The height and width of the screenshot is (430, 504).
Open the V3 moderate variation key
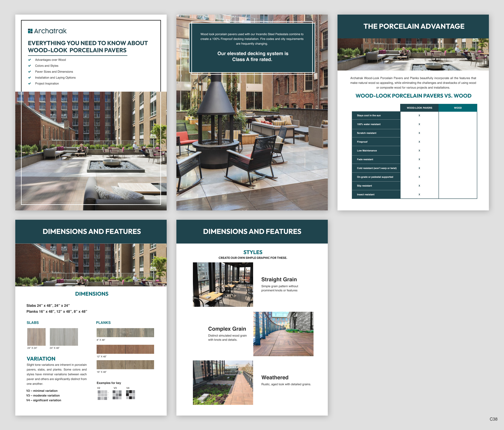tap(117, 395)
